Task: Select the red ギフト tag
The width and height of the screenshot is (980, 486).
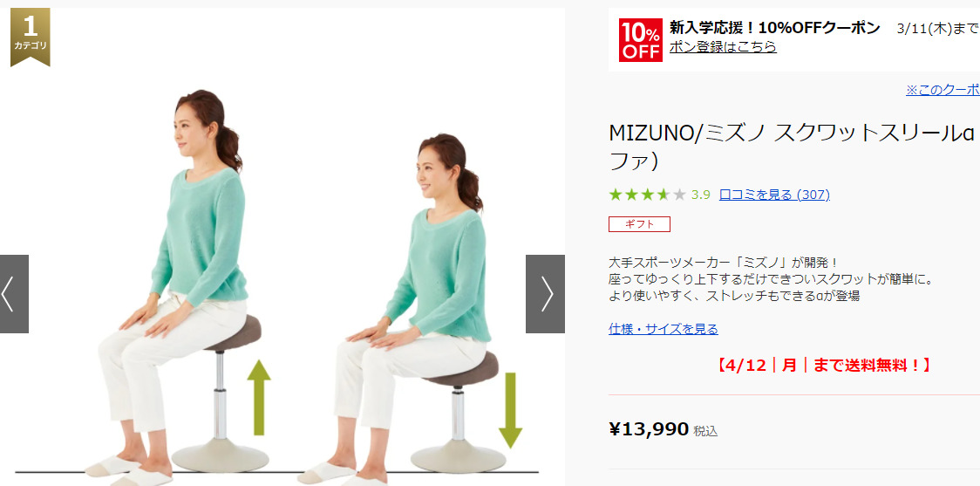Action: pos(639,224)
